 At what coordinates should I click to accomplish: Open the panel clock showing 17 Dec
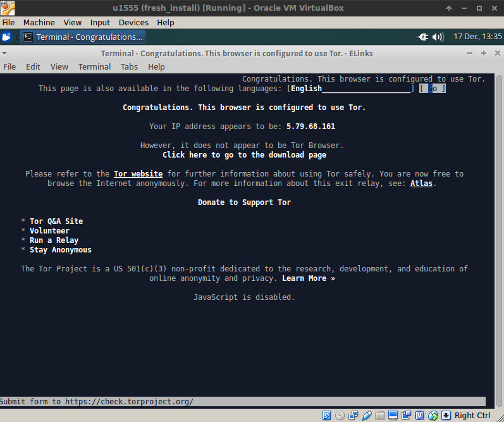pyautogui.click(x=477, y=37)
